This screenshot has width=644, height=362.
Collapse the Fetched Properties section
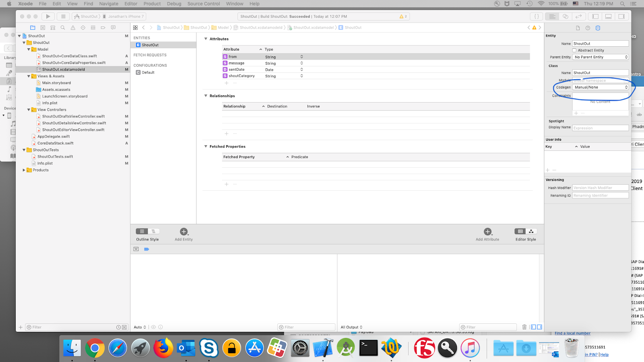(206, 146)
